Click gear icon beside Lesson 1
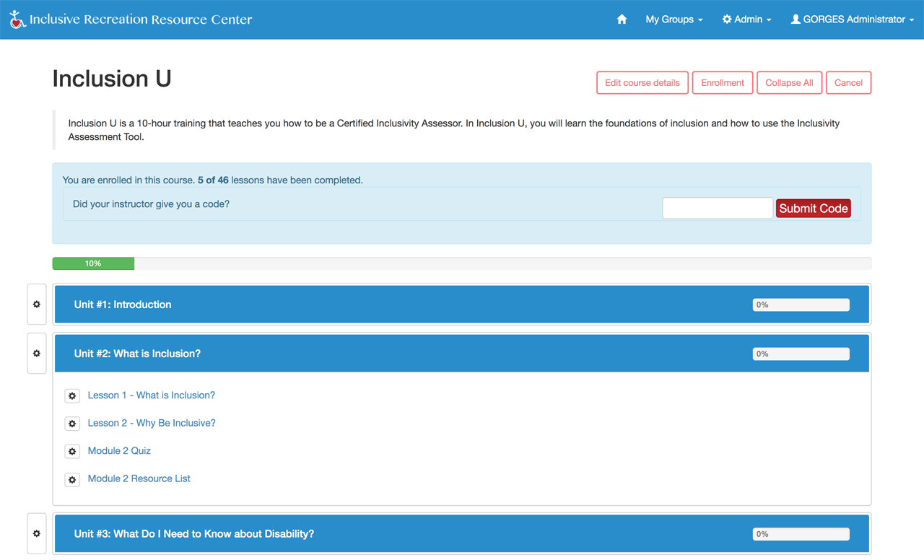Screen dimensions: 924x560 [72, 395]
